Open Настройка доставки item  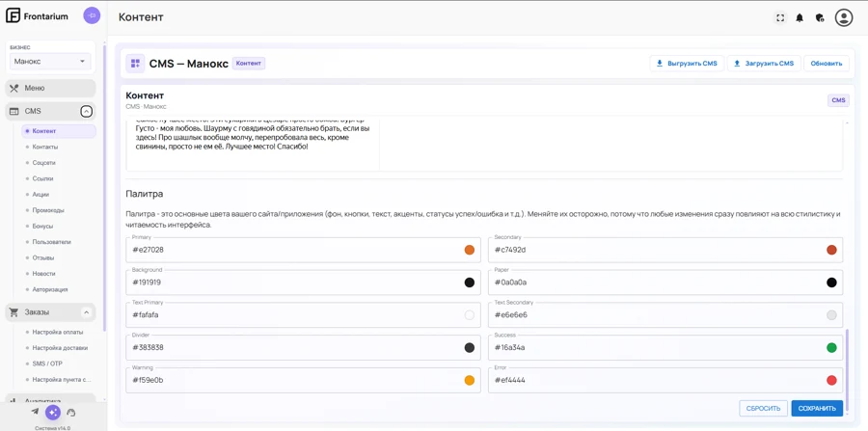click(59, 348)
